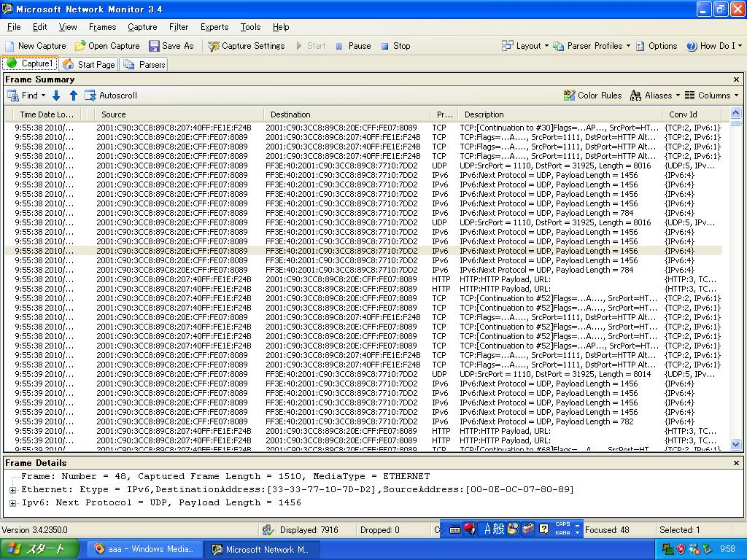
Task: Click the Frame Summary scrollbar down arrow
Action: point(735,444)
